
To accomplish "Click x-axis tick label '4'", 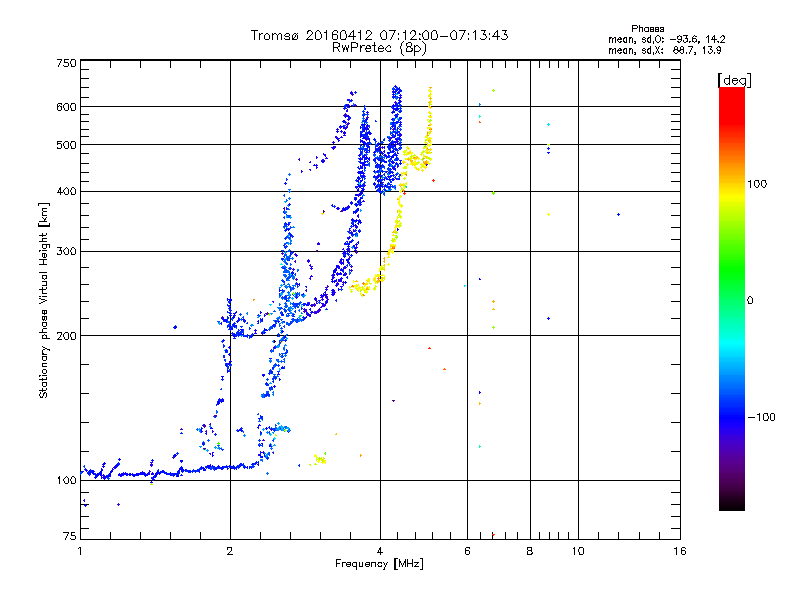I will 380,552.
